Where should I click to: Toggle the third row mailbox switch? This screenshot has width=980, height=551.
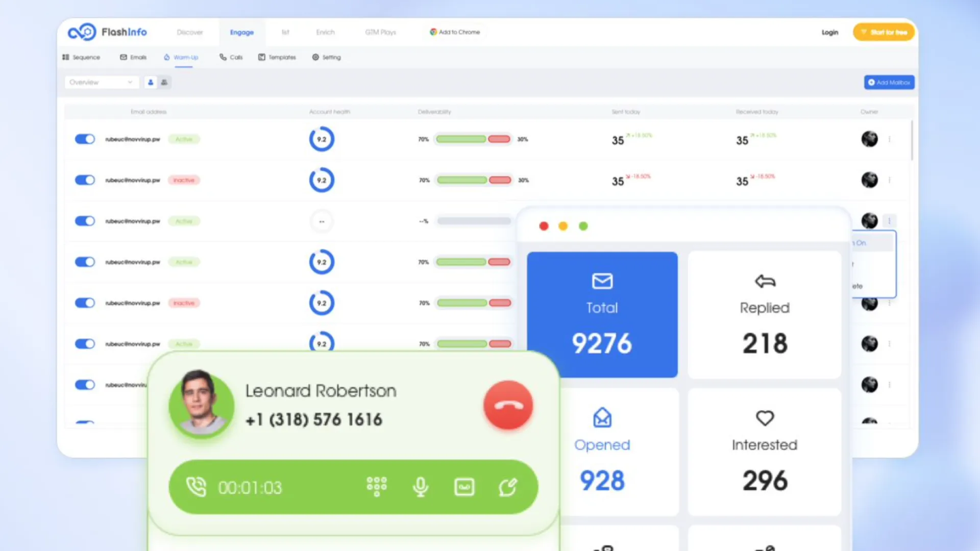85,221
